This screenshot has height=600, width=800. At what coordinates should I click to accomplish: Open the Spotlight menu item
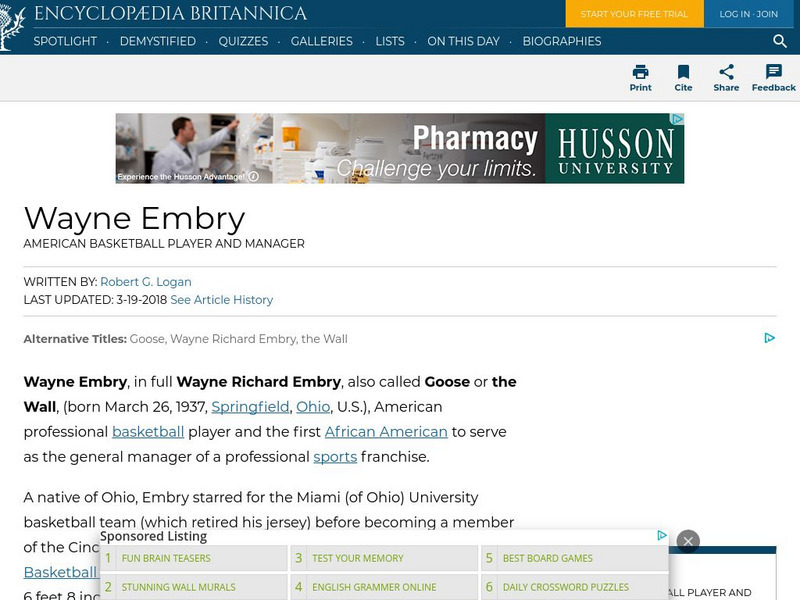(x=65, y=41)
